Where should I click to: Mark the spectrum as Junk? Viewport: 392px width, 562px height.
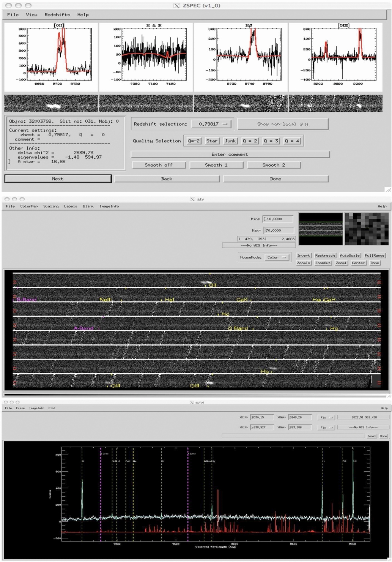[230, 140]
